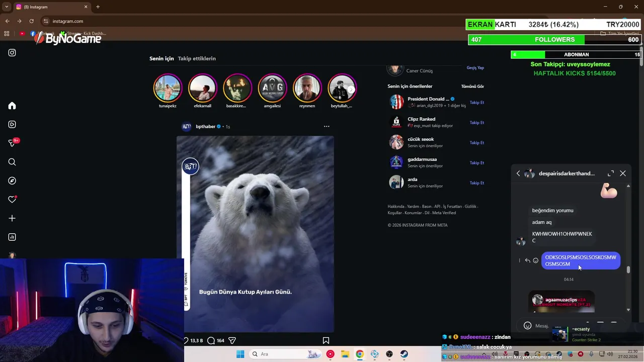Viewport: 644px width, 362px height.
Task: Click Geçiş Yap to switch account
Action: pos(475,68)
